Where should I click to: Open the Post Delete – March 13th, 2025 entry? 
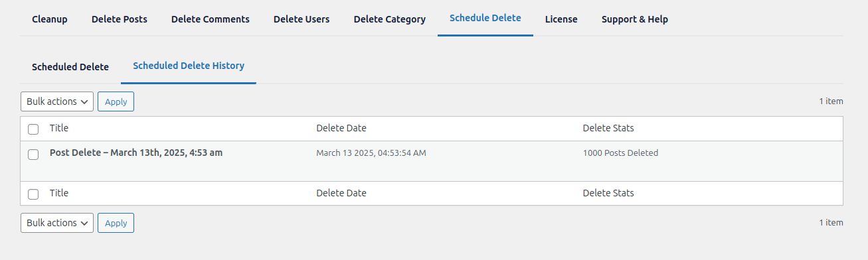(x=136, y=153)
